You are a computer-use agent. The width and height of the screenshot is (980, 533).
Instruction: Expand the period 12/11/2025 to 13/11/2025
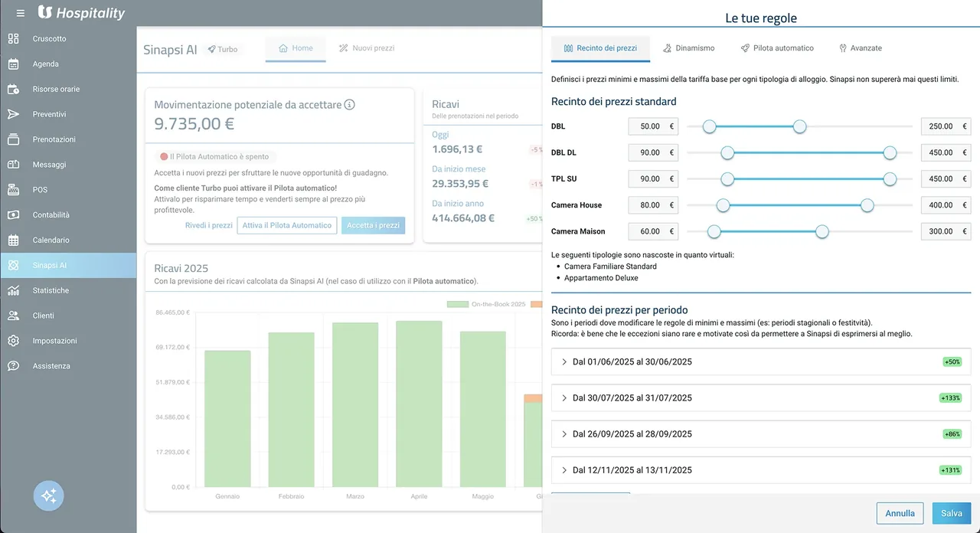[x=761, y=469]
